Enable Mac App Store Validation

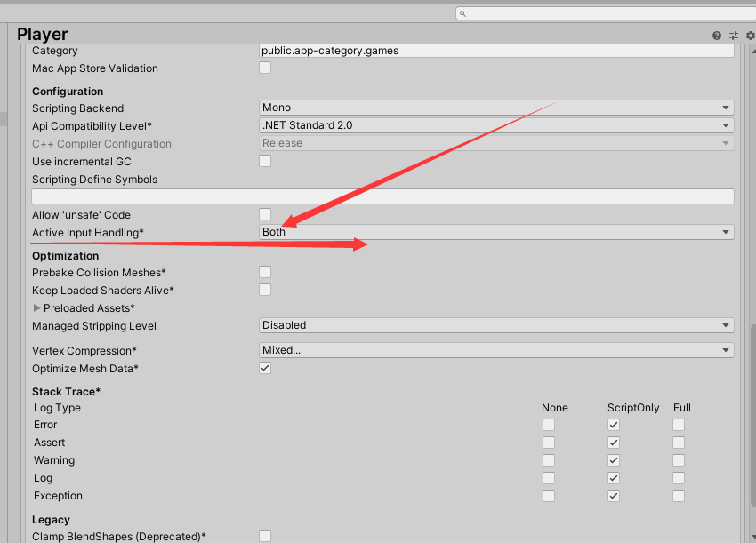click(x=264, y=68)
